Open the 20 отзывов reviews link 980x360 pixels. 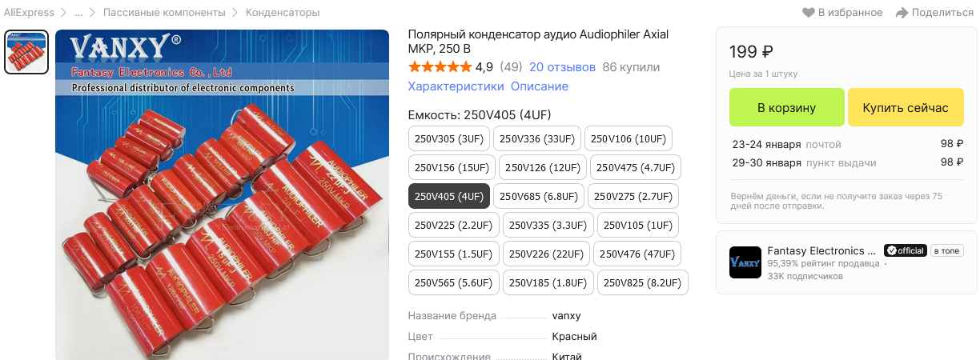point(562,67)
